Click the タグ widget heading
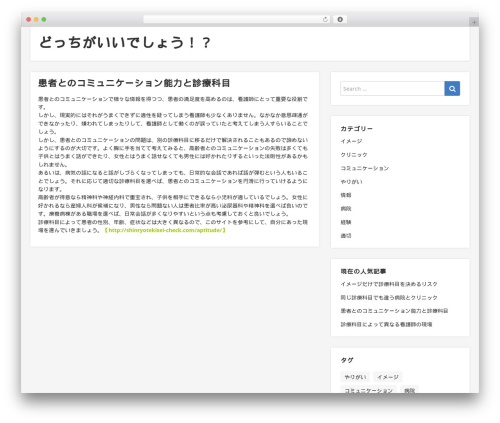Image resolution: width=500 pixels, height=423 pixels. coord(347,360)
